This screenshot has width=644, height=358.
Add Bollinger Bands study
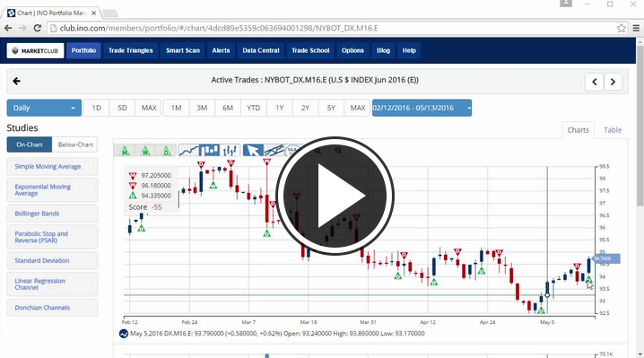tap(52, 214)
